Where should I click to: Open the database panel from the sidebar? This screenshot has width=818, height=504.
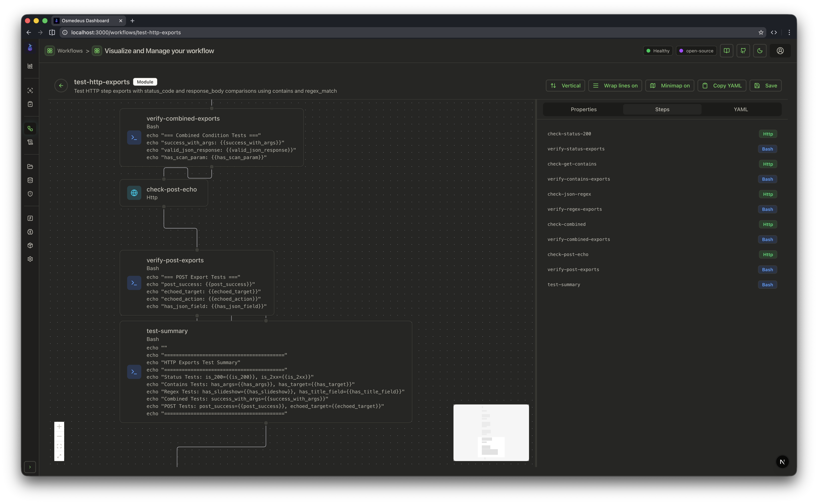(x=30, y=180)
